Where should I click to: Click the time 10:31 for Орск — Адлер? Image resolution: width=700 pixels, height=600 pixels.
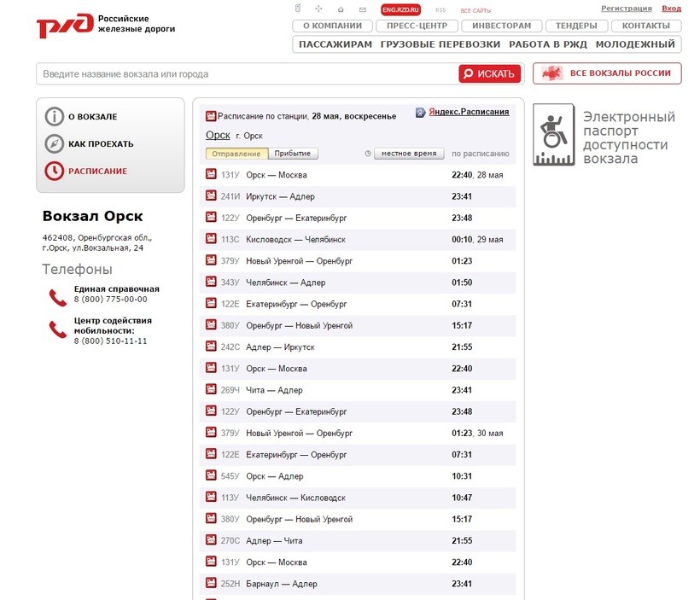click(462, 476)
